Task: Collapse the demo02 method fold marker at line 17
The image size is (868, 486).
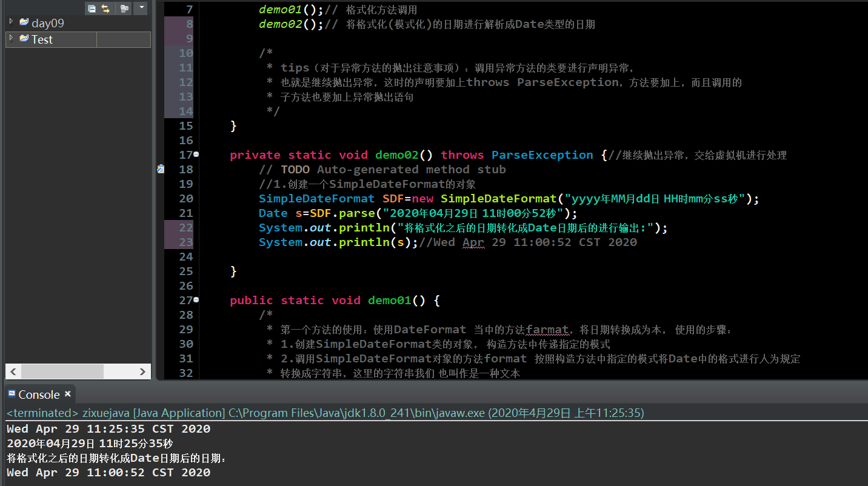Action: click(196, 155)
